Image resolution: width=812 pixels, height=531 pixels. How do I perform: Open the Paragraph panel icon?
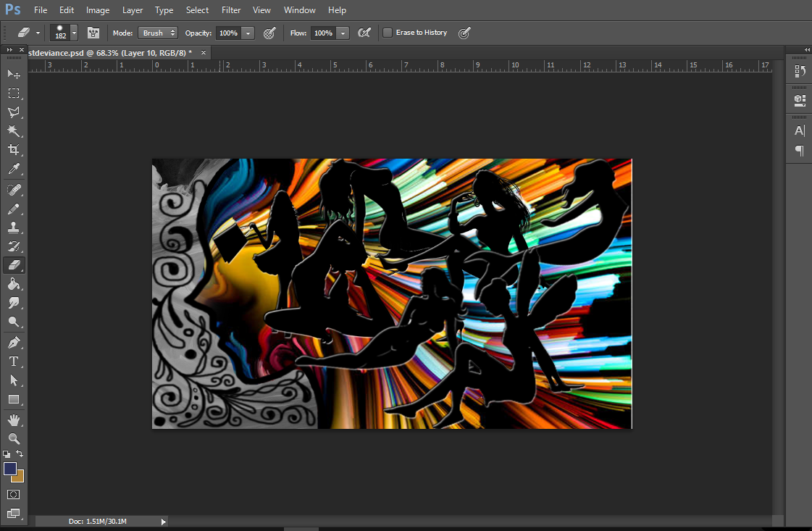[x=800, y=150]
